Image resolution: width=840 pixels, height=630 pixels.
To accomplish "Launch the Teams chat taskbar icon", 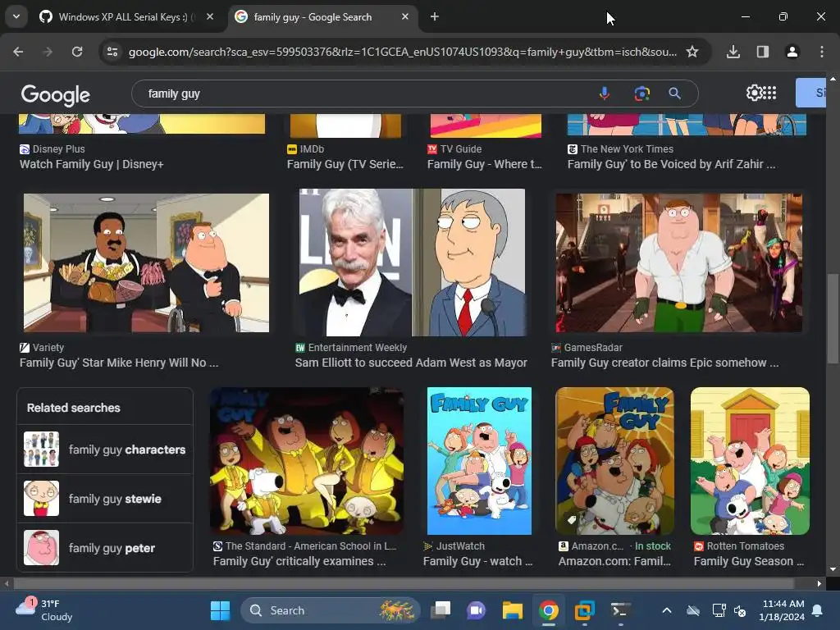I will (x=477, y=610).
